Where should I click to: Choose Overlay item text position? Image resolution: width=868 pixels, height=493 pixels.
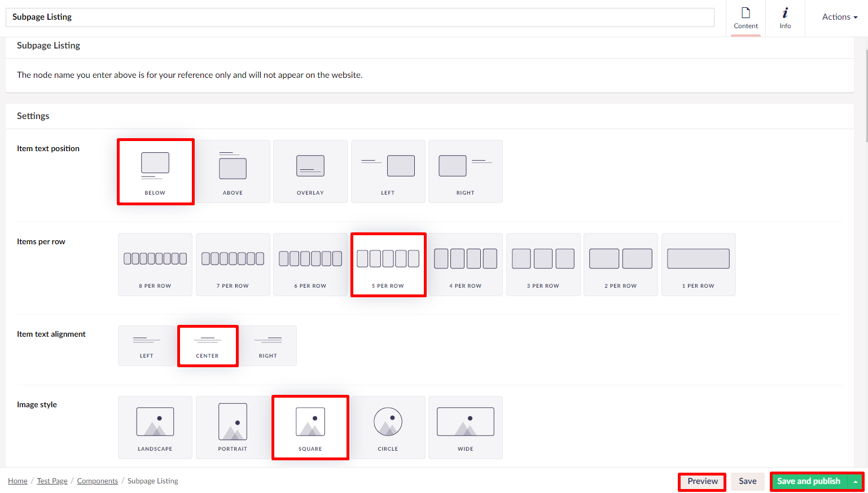[x=310, y=171]
